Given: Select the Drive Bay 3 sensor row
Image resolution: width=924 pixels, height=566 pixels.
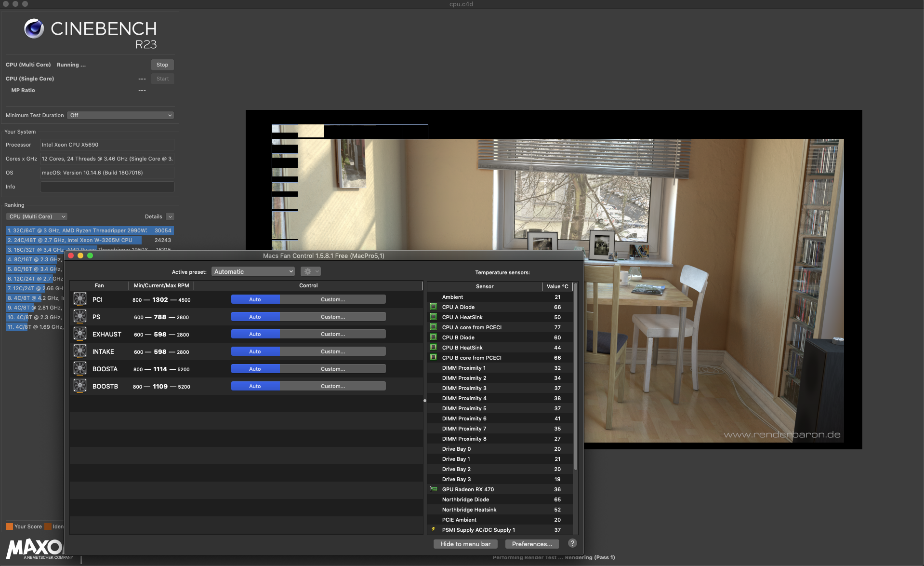Looking at the screenshot, I should 500,479.
